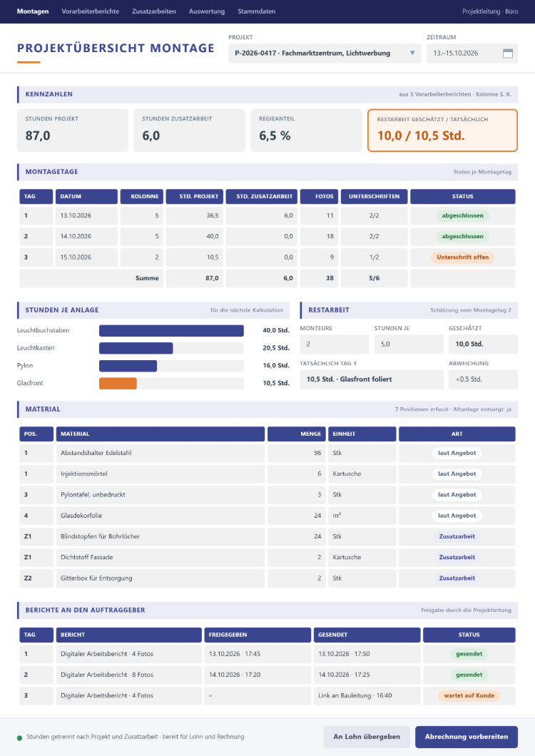Image resolution: width=535 pixels, height=756 pixels.
Task: Open the calendar icon in Zeitraum field
Action: pos(507,53)
